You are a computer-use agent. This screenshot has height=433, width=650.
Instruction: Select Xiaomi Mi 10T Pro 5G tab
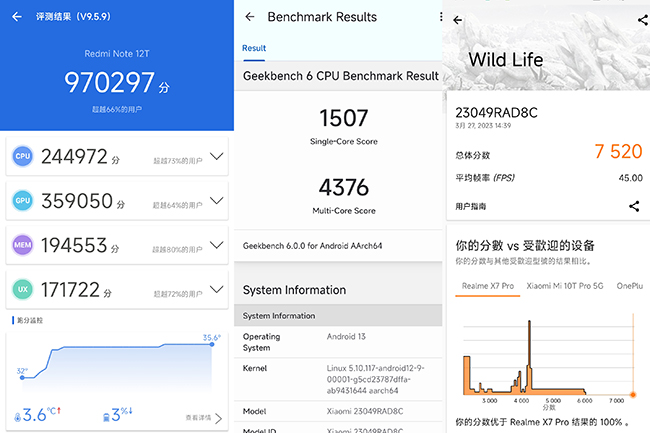565,286
